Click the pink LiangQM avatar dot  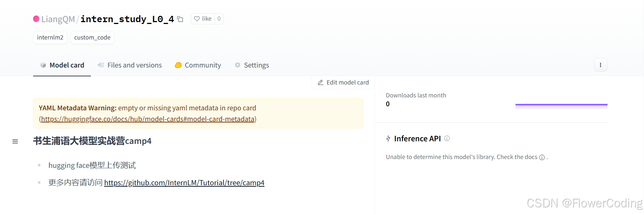coord(36,19)
